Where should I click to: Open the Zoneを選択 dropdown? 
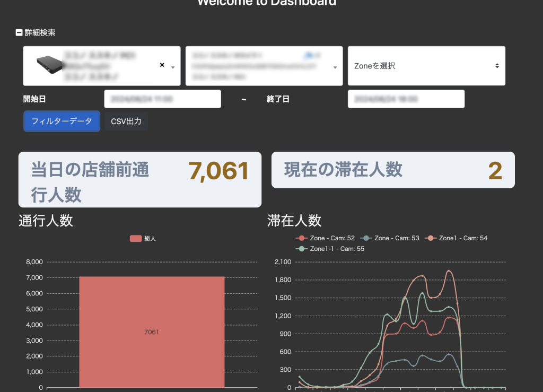(426, 66)
